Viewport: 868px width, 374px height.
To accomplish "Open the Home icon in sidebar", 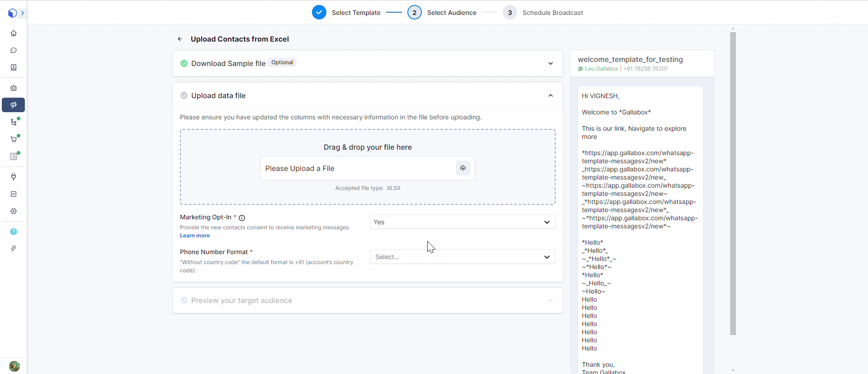I will pyautogui.click(x=14, y=33).
